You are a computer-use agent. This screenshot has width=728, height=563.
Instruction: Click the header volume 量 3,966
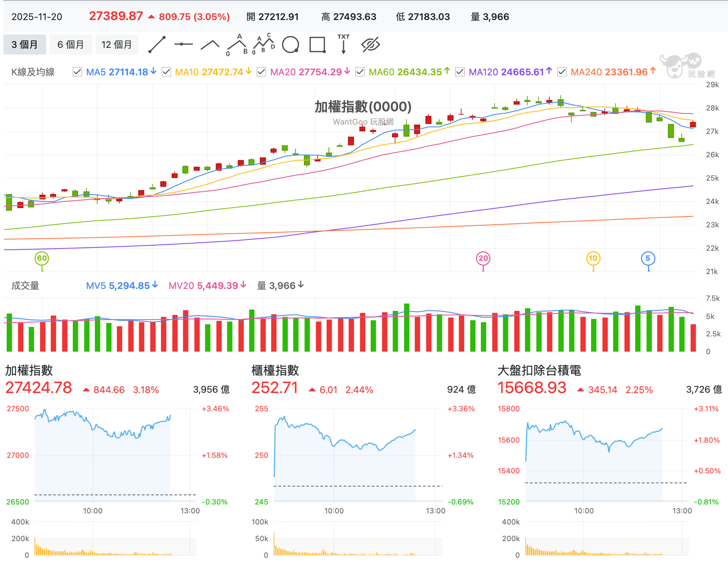(x=490, y=17)
